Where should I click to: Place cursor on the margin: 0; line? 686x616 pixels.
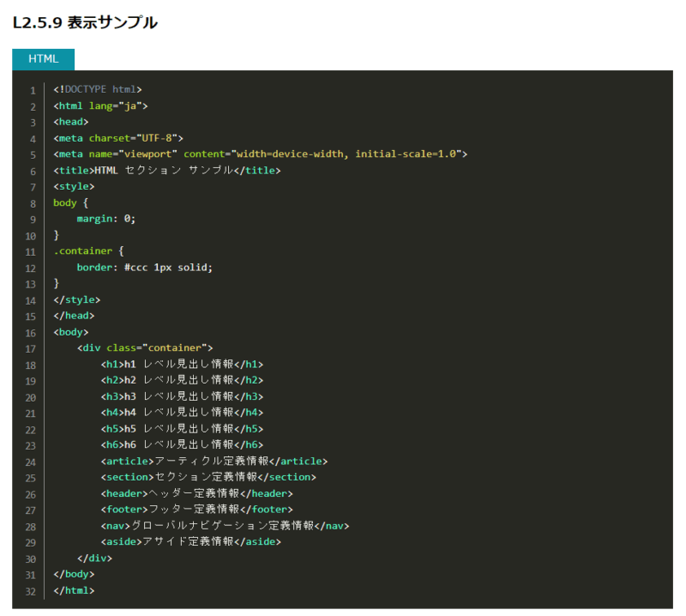point(106,219)
